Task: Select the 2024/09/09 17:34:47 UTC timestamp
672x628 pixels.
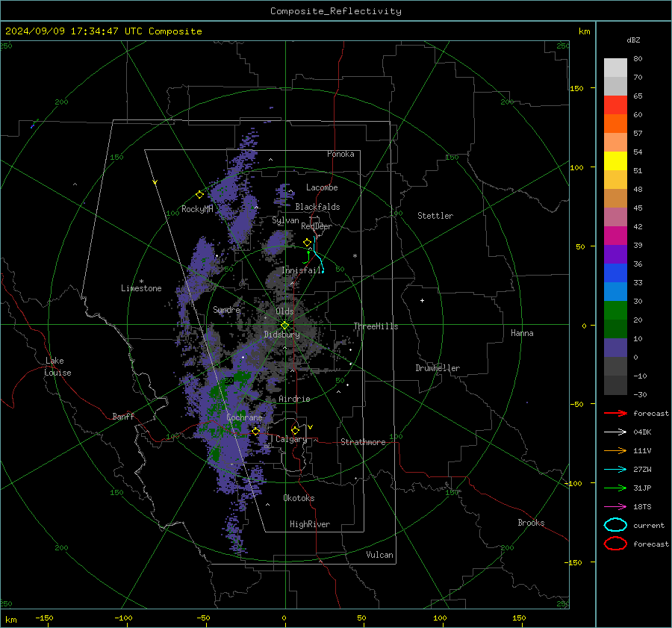Action: [x=74, y=31]
